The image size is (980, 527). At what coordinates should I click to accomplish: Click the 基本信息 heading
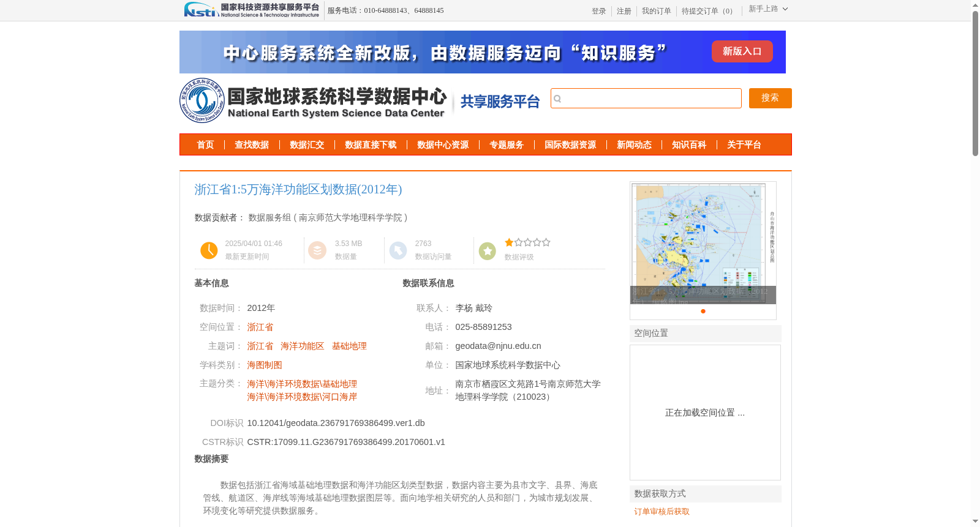(x=211, y=283)
